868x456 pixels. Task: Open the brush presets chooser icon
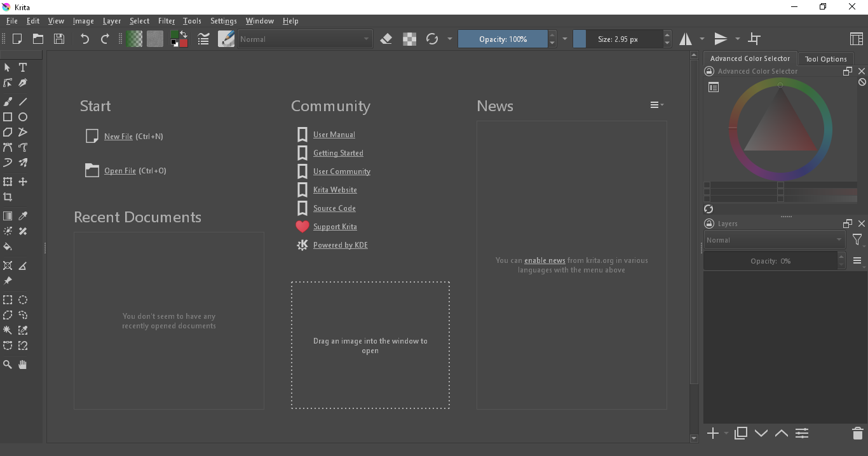click(226, 39)
